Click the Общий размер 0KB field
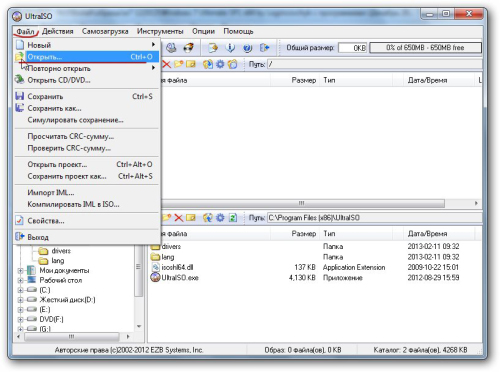This screenshot has width=500, height=372. [353, 48]
